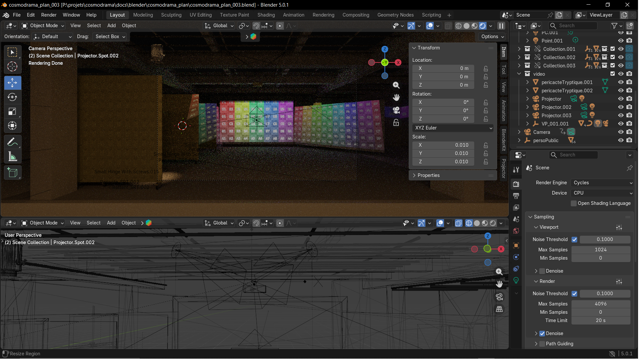Screen dimensions: 644x362
Task: Select the Scale tool in toolbar
Action: (12, 112)
